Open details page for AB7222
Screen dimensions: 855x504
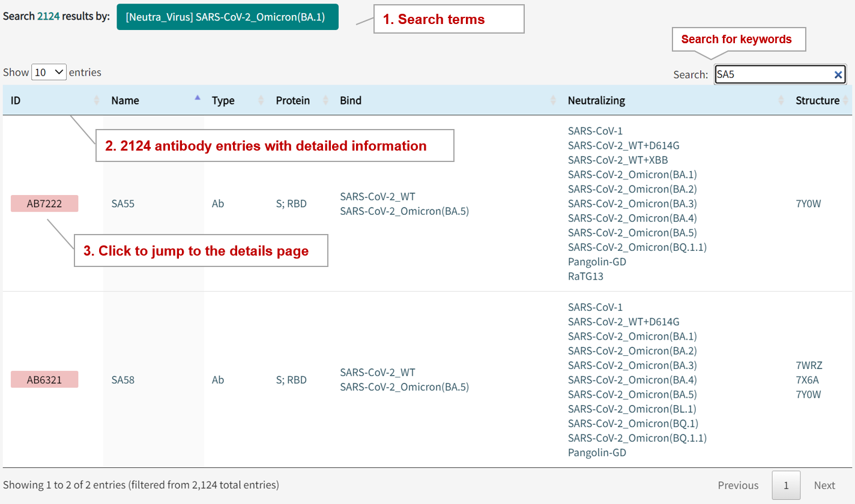click(44, 203)
